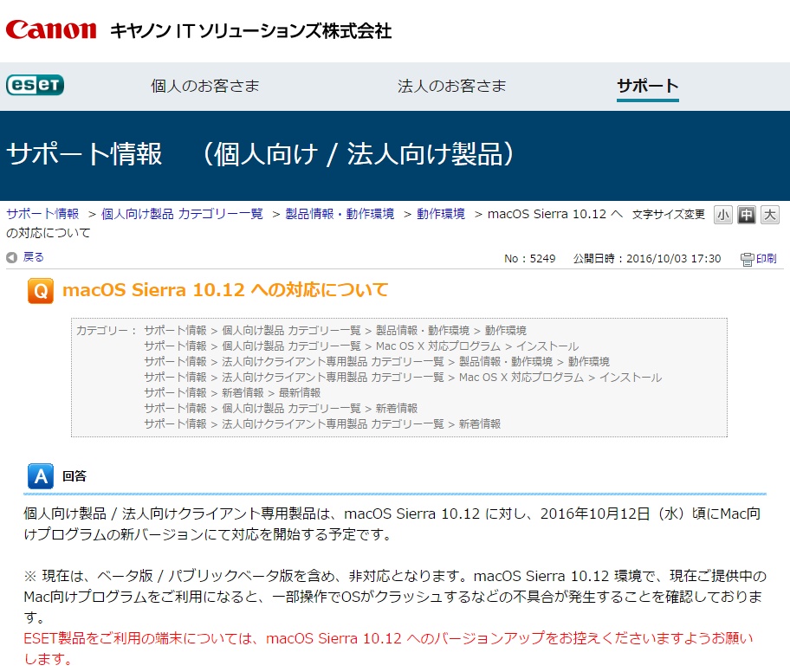Click the back arrow icon beside 戻る
This screenshot has width=790, height=672.
coord(11,257)
